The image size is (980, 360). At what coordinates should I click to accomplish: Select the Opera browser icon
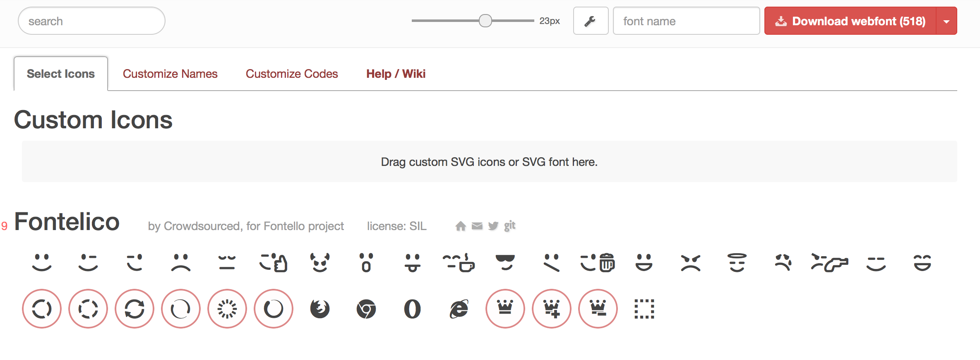coord(413,309)
